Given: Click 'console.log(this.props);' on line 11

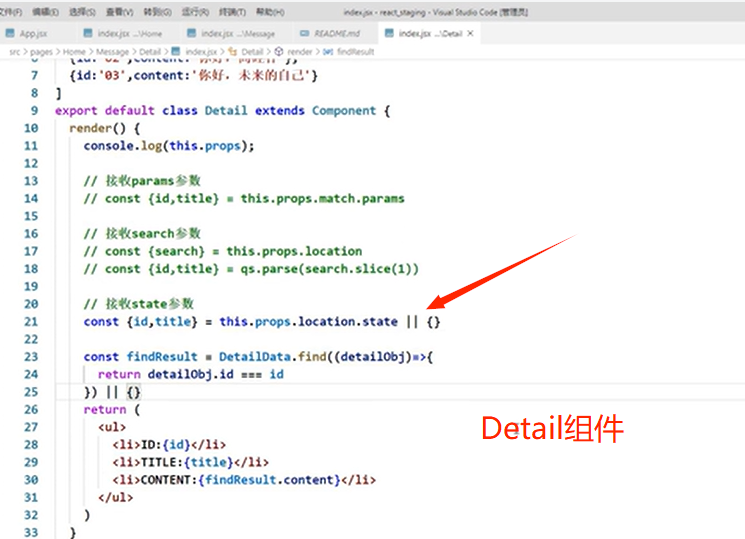Looking at the screenshot, I should [x=169, y=146].
